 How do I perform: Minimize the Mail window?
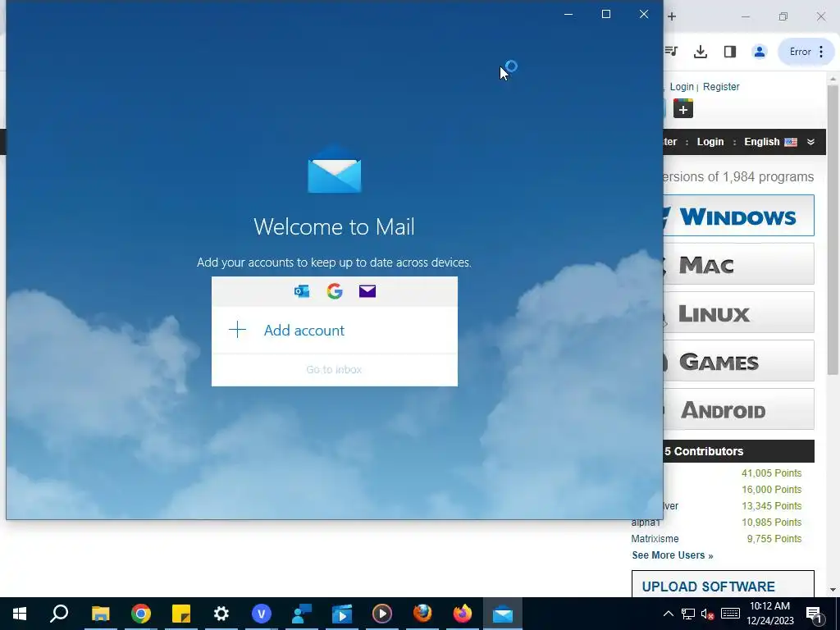(568, 15)
